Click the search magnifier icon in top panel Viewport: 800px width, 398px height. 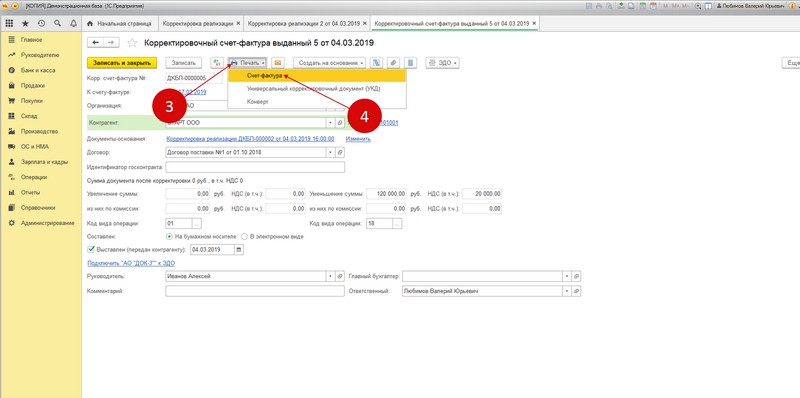[57, 23]
